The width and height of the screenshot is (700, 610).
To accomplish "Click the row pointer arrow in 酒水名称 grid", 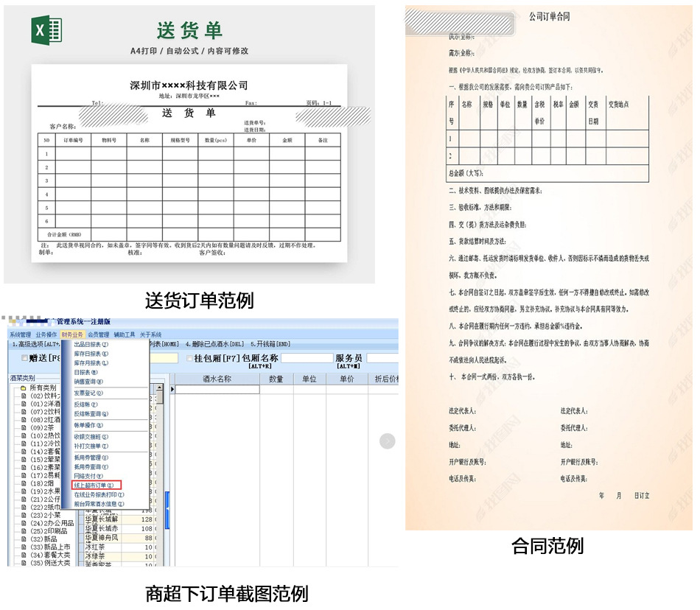I will tap(173, 389).
